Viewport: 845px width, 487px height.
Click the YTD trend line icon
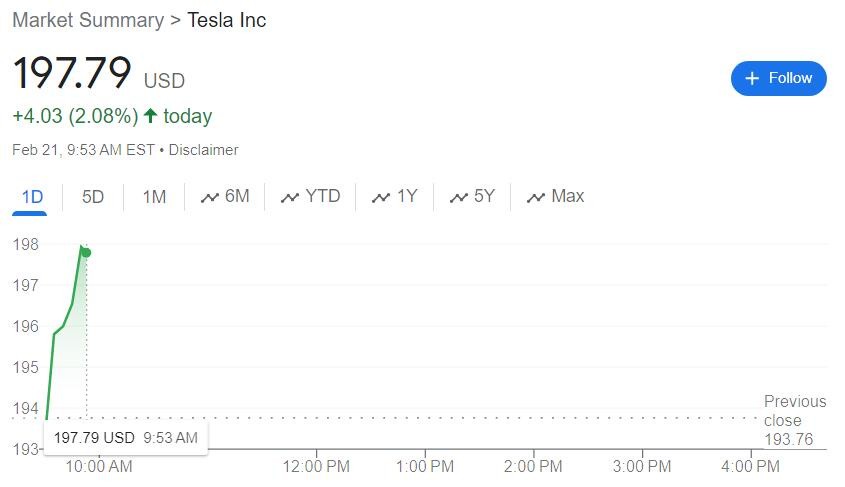point(290,197)
